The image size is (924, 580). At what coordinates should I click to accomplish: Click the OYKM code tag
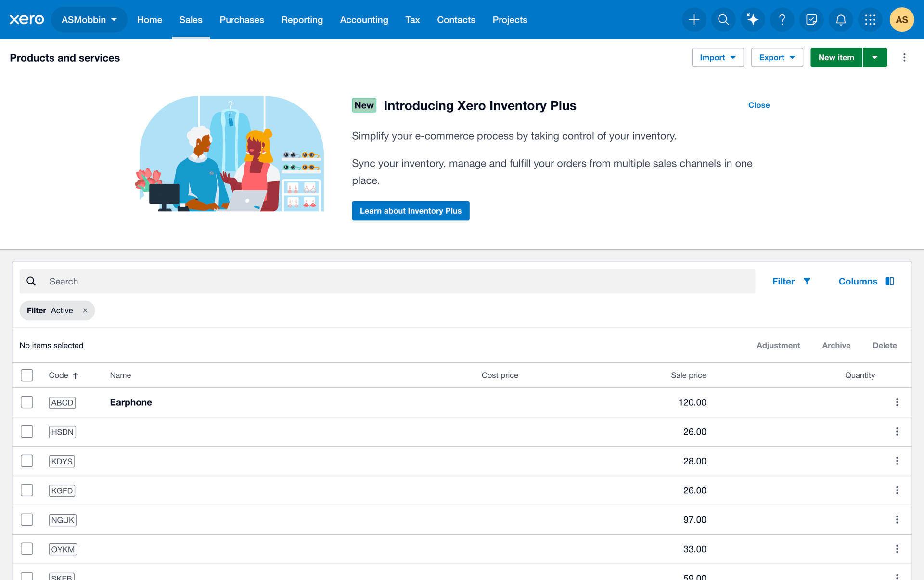click(63, 549)
